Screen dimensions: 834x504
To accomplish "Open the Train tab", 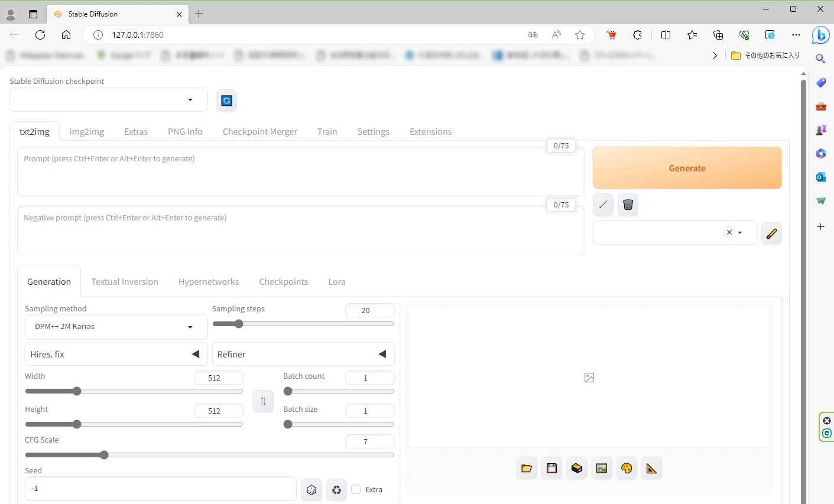I will 327,132.
